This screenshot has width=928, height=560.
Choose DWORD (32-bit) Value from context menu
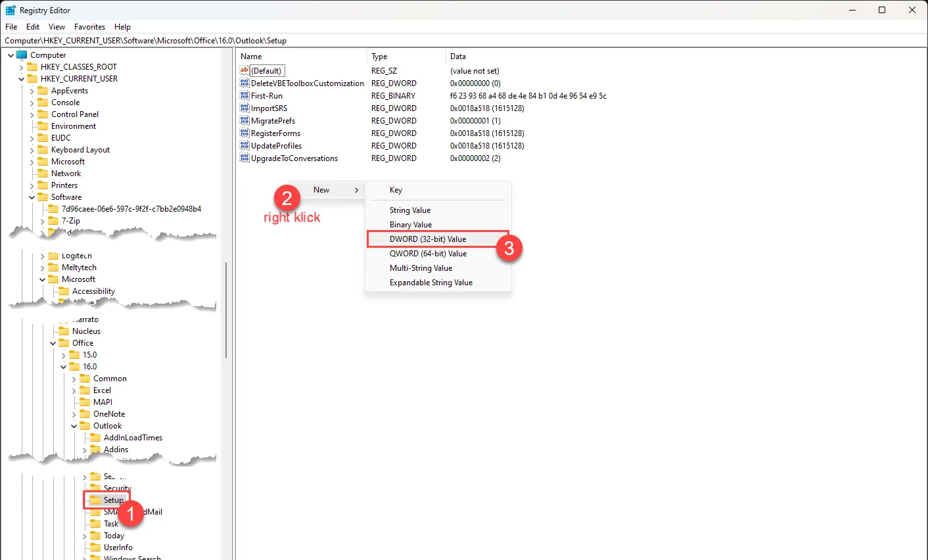click(438, 239)
